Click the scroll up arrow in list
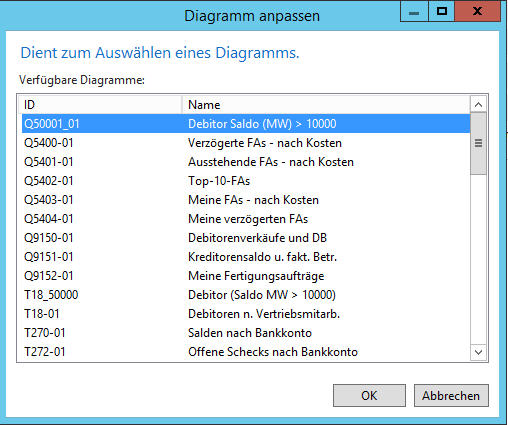Image resolution: width=508 pixels, height=425 pixels. (478, 105)
